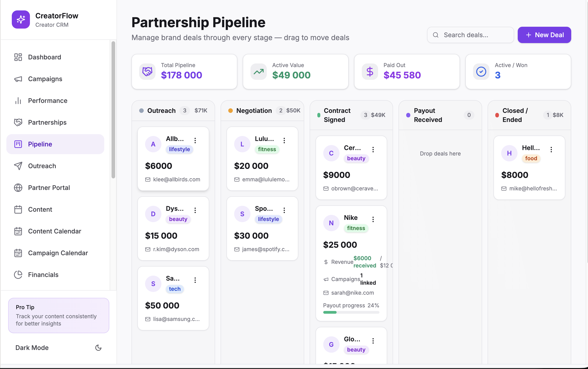Open Samsung deal options menu
This screenshot has width=588, height=369.
pos(195,280)
